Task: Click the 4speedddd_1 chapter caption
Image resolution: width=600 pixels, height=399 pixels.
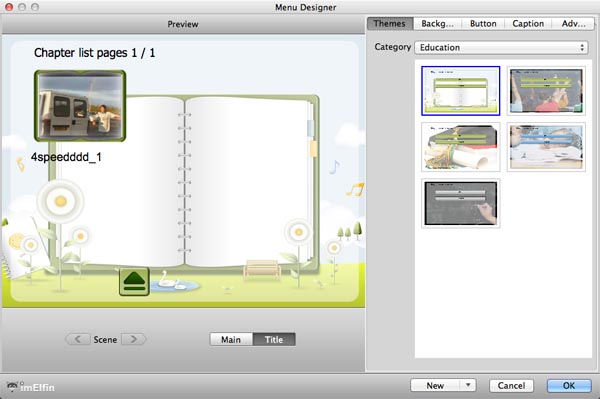Action: point(66,157)
